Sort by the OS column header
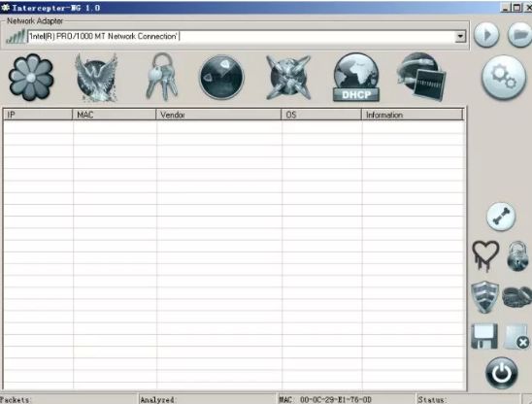 coord(321,115)
